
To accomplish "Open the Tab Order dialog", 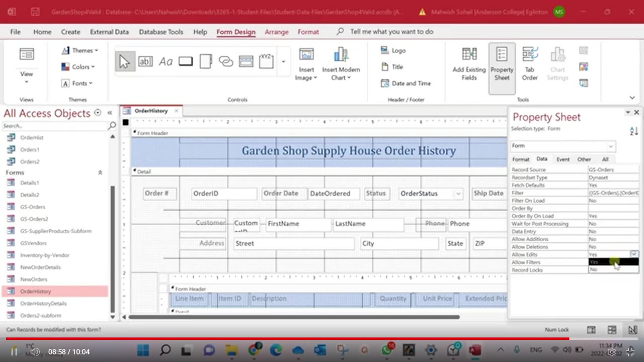I will 530,64.
